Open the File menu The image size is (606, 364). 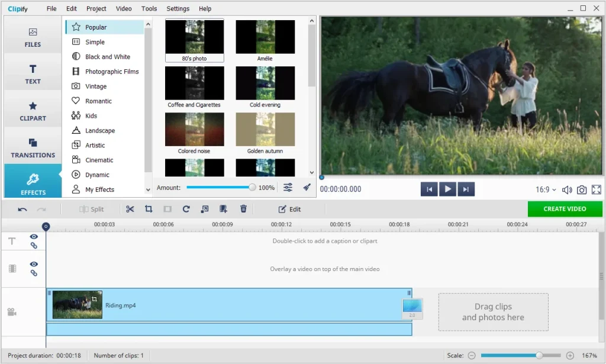[51, 8]
